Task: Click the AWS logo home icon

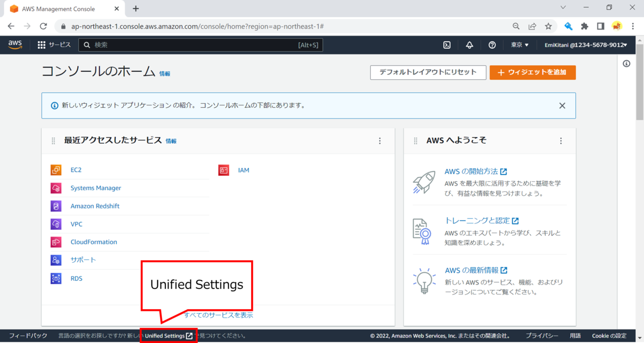Action: tap(15, 45)
